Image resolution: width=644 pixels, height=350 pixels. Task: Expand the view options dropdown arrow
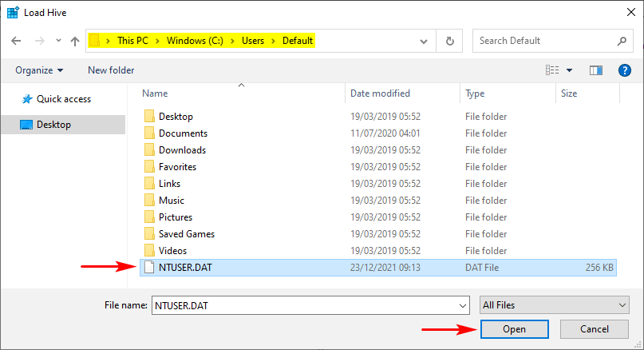[x=569, y=70]
